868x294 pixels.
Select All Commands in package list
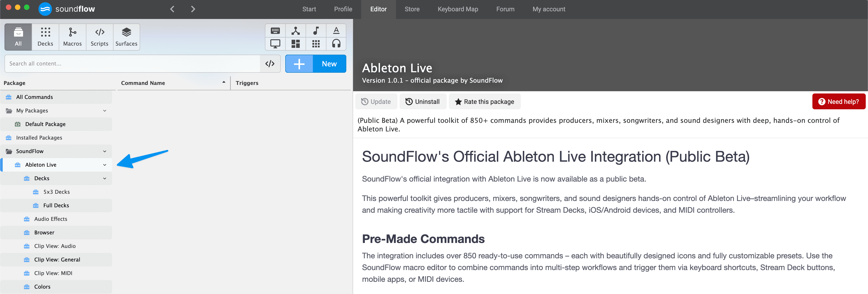click(56, 97)
